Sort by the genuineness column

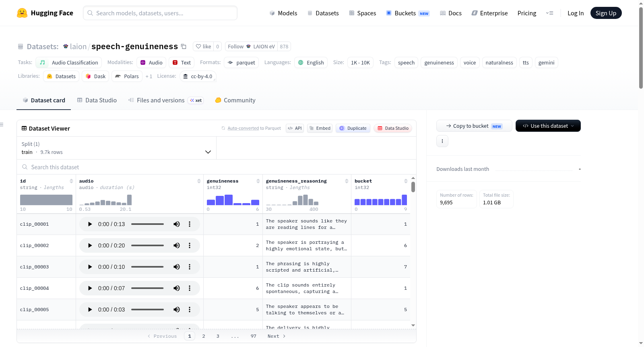click(258, 181)
